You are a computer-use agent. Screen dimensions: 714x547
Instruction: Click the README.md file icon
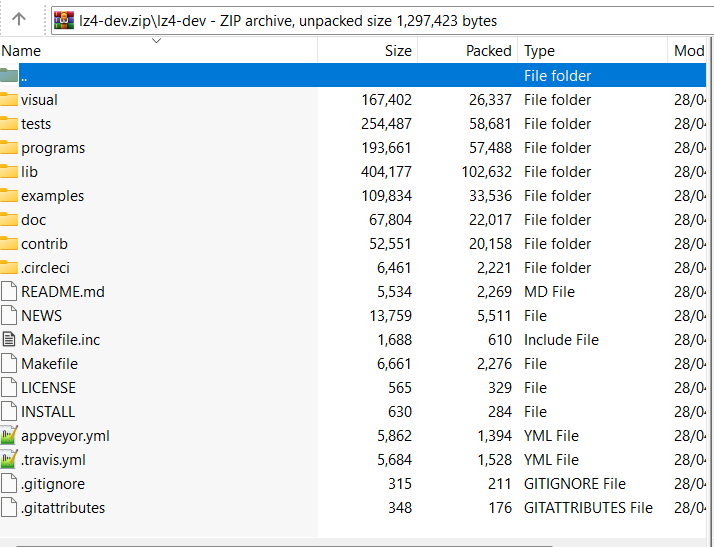(9, 292)
